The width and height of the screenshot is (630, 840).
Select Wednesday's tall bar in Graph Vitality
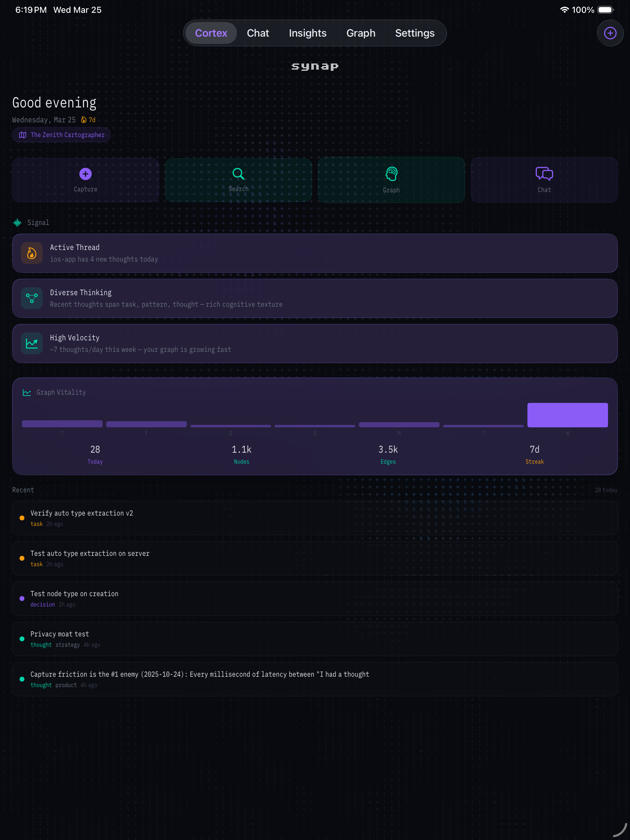[x=567, y=415]
